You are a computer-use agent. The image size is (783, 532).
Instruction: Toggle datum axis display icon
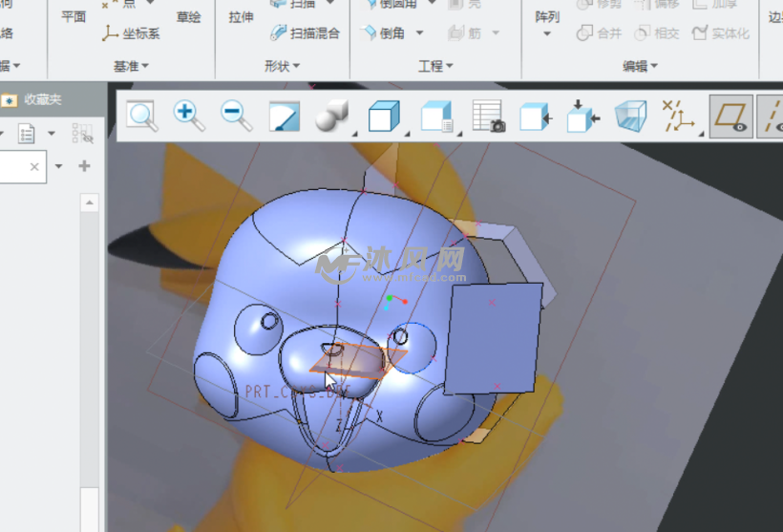(771, 117)
